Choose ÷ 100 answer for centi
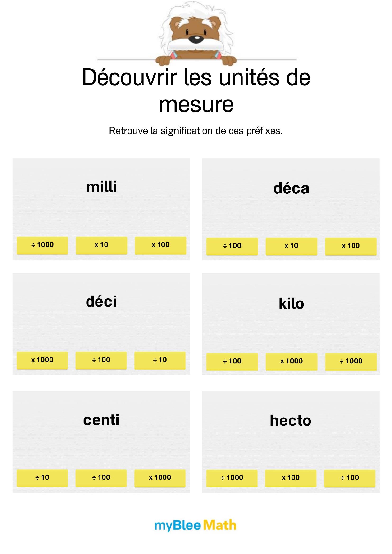The image size is (392, 554). click(x=101, y=478)
